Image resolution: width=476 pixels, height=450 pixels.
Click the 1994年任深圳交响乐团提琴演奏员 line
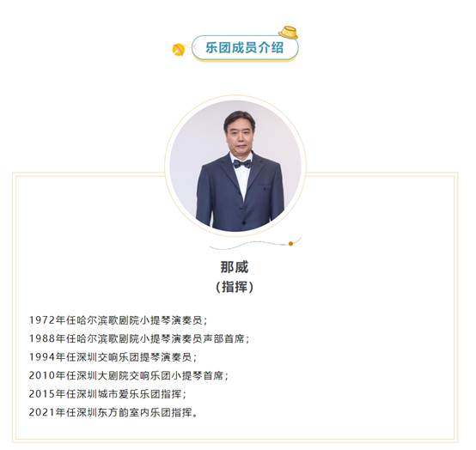(x=113, y=357)
